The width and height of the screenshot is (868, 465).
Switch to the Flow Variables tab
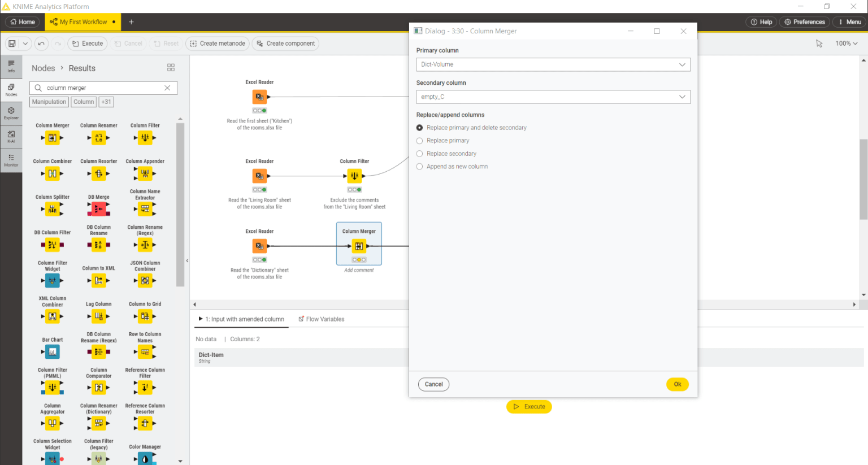pyautogui.click(x=322, y=319)
